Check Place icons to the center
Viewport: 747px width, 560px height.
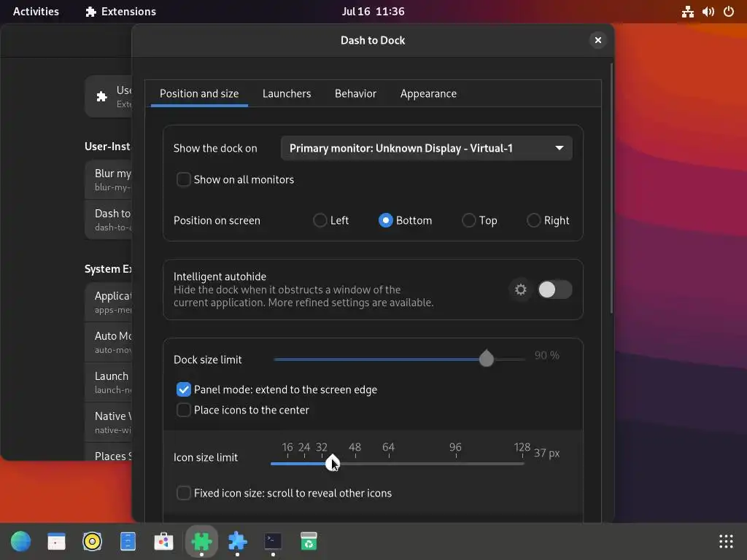183,410
